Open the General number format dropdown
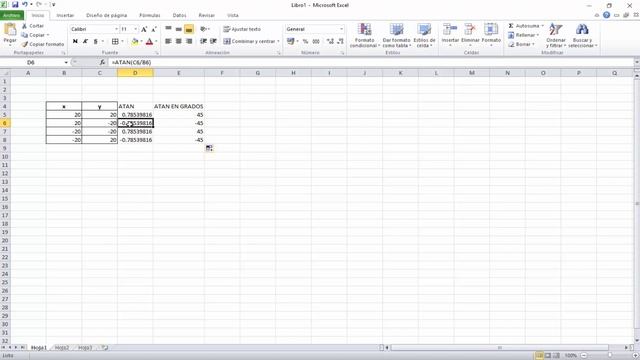Image resolution: width=640 pixels, height=360 pixels. 341,29
